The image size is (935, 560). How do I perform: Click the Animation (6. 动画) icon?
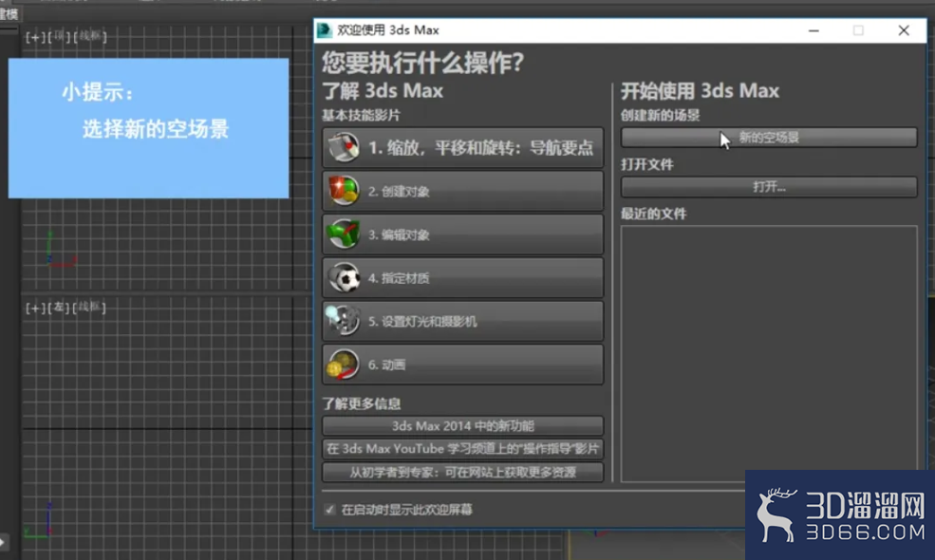click(344, 364)
